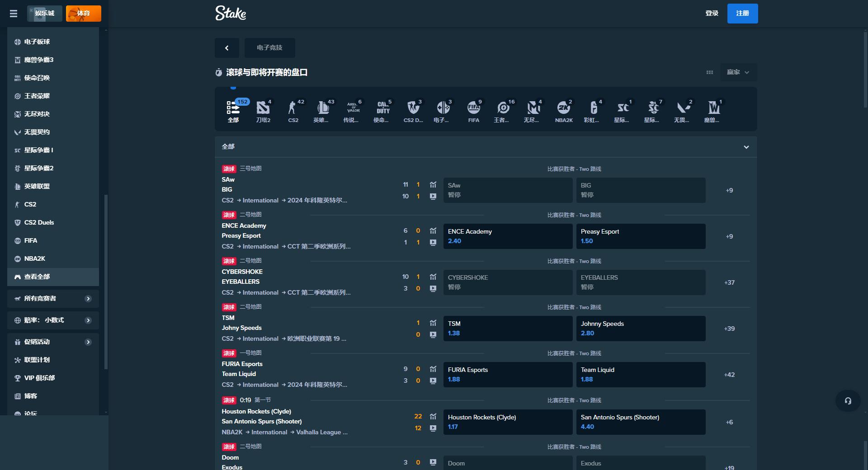Open 王者荣耀 in sidebar

point(53,96)
